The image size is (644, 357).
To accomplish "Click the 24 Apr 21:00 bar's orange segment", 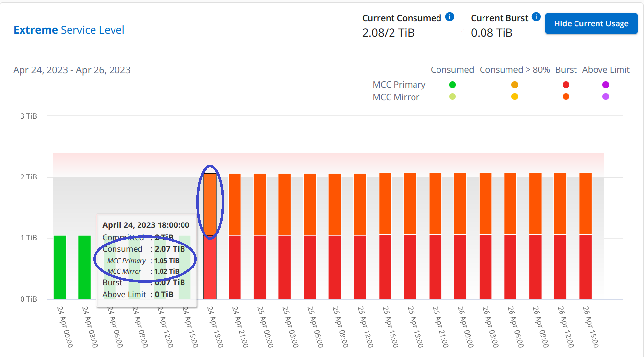I will pyautogui.click(x=235, y=204).
